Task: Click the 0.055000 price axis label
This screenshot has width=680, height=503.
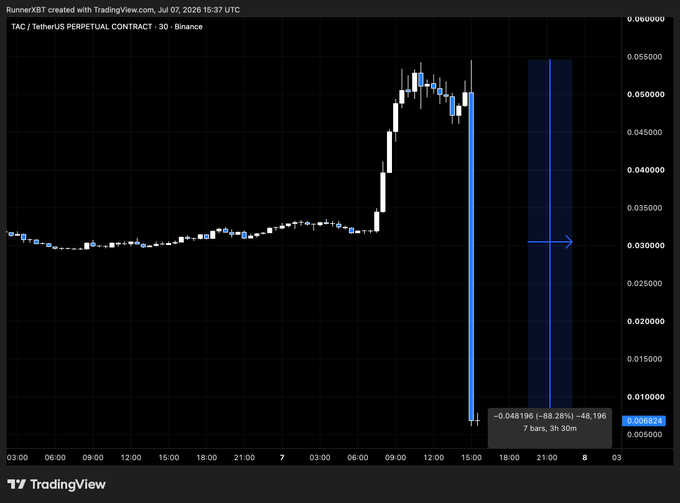Action: (645, 57)
